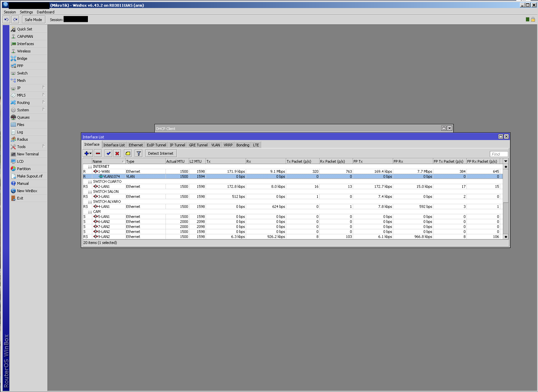Click the Find search field
This screenshot has height=392, width=538.
click(499, 154)
